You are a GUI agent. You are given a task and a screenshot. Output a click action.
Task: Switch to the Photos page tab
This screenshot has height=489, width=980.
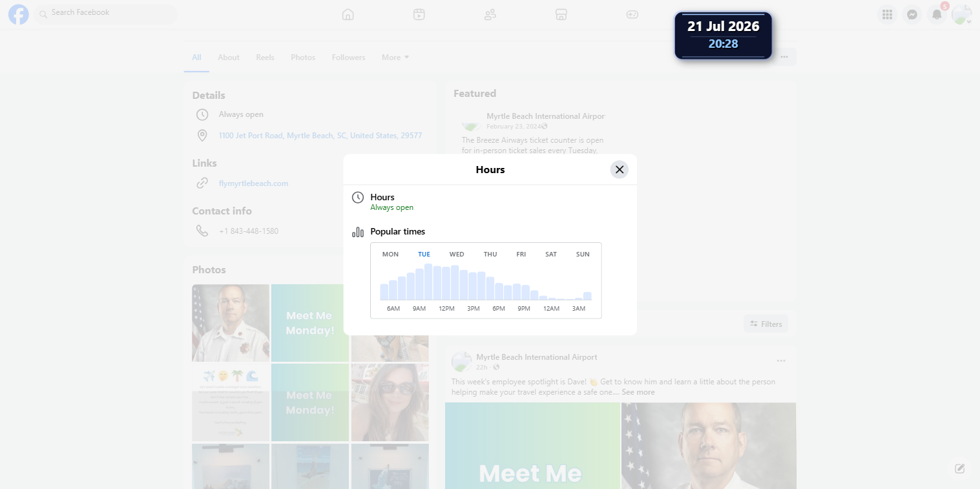(303, 57)
